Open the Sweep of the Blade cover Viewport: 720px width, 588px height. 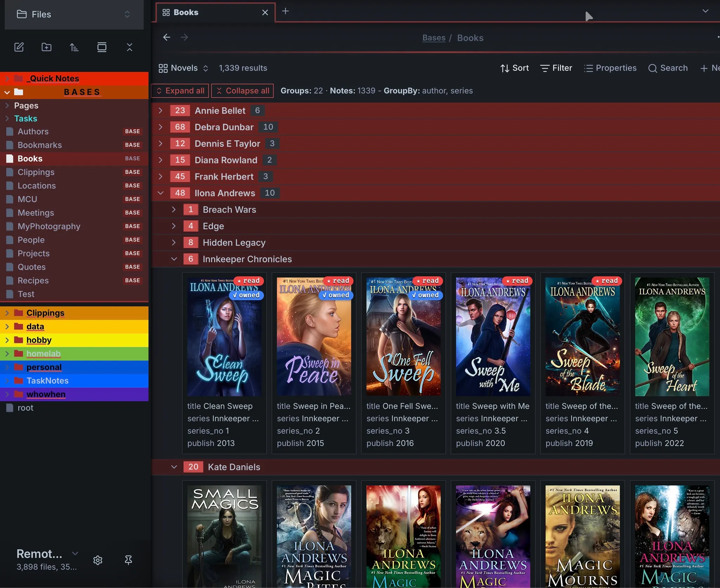pyautogui.click(x=583, y=337)
